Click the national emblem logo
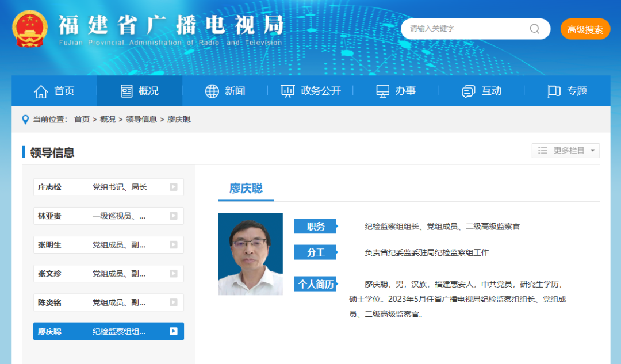The width and height of the screenshot is (621, 364). pyautogui.click(x=30, y=29)
